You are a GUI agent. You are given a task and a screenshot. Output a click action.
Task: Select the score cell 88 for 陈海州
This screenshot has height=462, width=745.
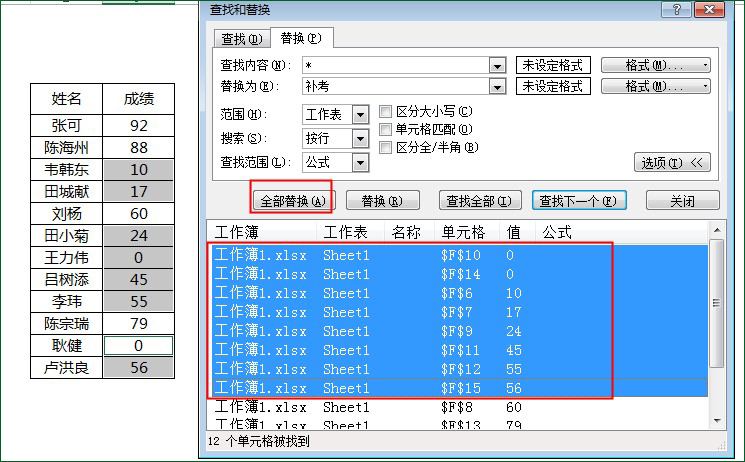139,148
